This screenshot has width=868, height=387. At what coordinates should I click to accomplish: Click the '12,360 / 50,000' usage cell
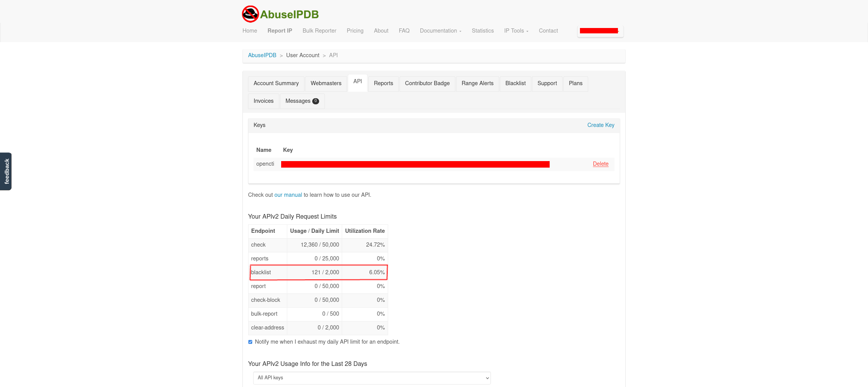click(x=315, y=245)
